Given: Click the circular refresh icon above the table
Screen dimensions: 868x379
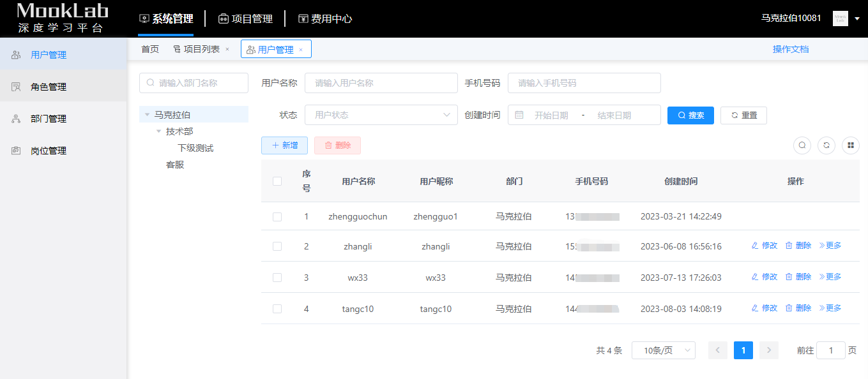Looking at the screenshot, I should click(x=826, y=145).
